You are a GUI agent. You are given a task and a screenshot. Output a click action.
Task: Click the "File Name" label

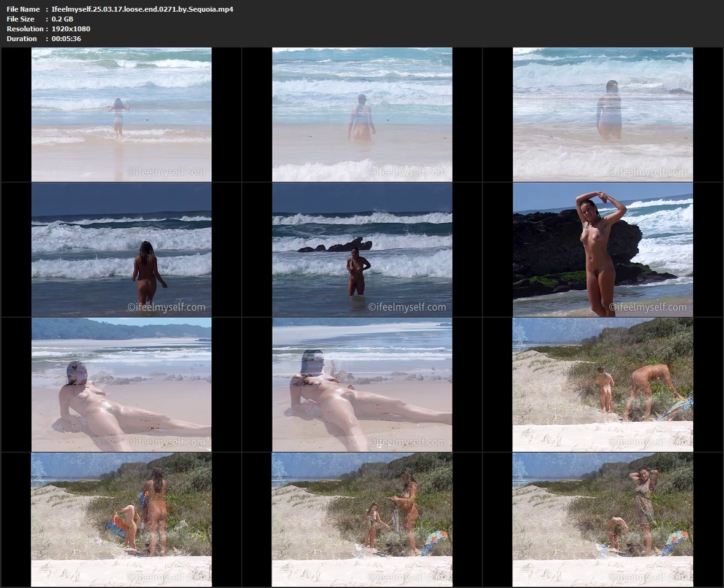(23, 9)
